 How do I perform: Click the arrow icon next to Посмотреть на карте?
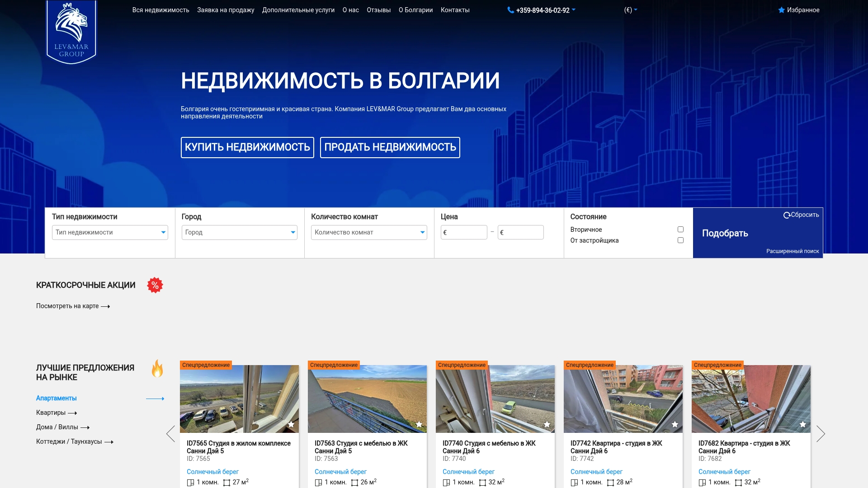click(x=106, y=306)
